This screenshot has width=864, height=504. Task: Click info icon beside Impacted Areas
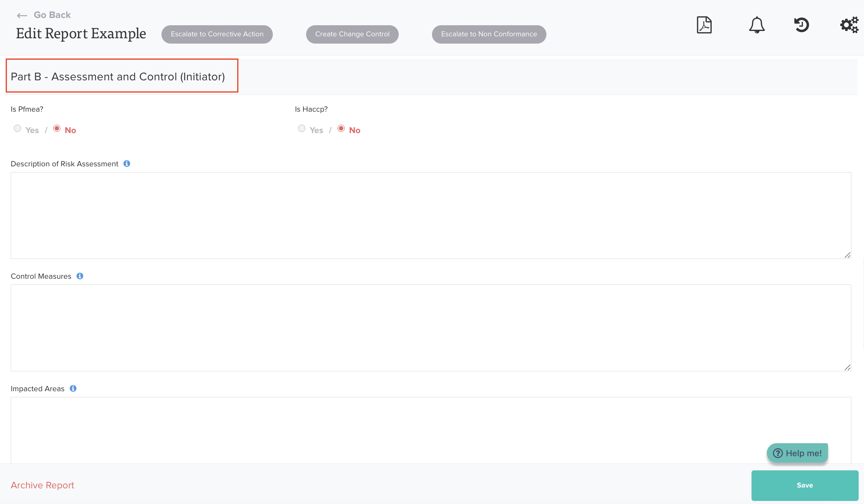click(73, 389)
